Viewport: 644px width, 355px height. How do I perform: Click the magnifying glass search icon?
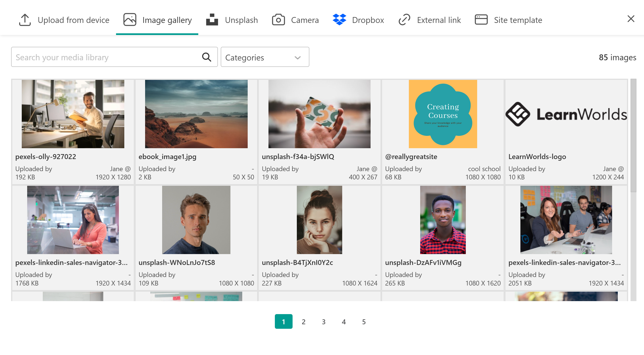(x=207, y=57)
